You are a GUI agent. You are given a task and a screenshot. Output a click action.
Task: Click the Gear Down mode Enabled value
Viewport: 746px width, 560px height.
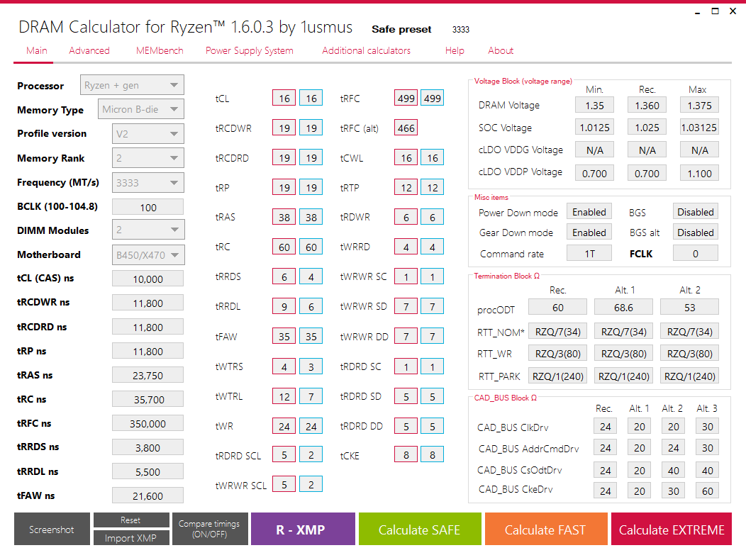pos(589,233)
